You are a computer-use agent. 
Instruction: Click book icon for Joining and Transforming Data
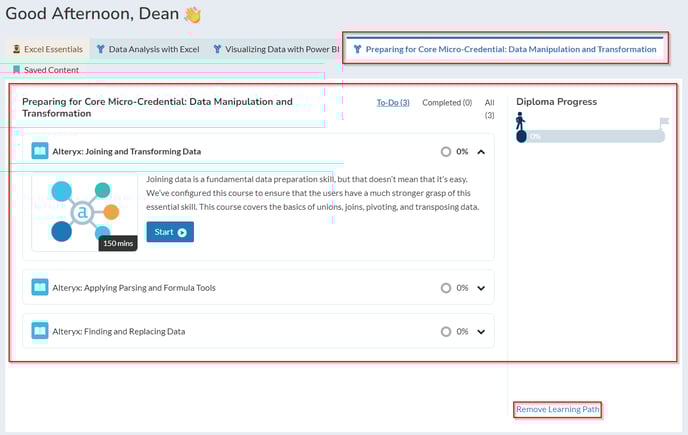[x=39, y=151]
